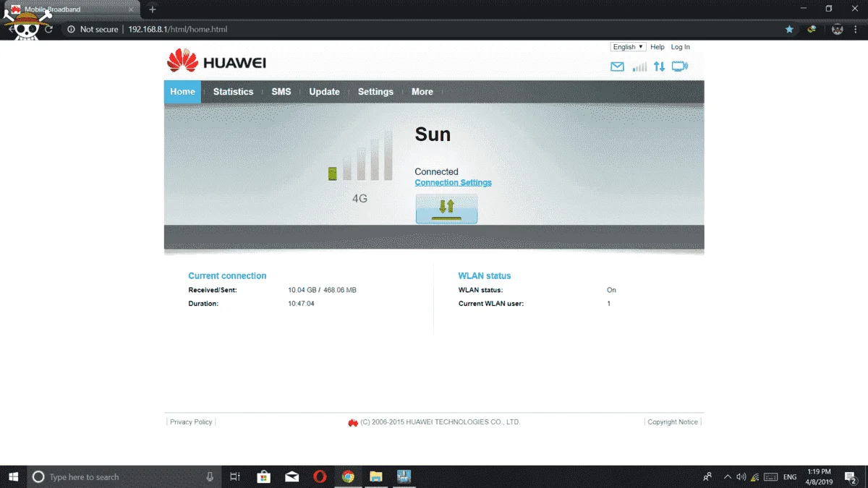Toggle the mobile data connection button
The height and width of the screenshot is (488, 868).
(x=446, y=209)
